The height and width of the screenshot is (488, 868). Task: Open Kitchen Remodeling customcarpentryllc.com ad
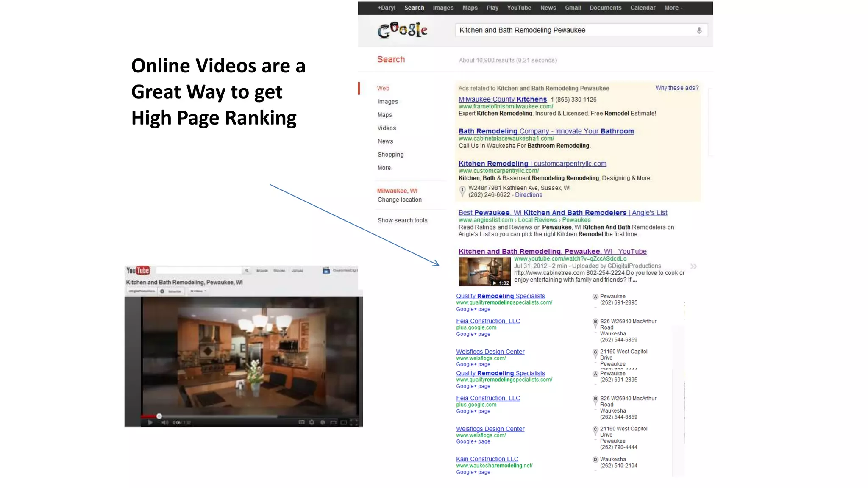[x=532, y=164]
